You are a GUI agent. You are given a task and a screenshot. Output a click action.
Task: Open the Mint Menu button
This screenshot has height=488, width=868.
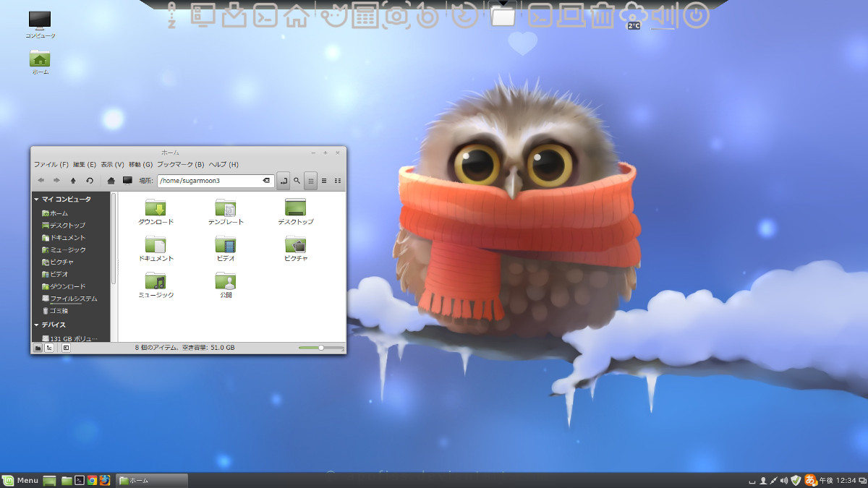tap(20, 481)
